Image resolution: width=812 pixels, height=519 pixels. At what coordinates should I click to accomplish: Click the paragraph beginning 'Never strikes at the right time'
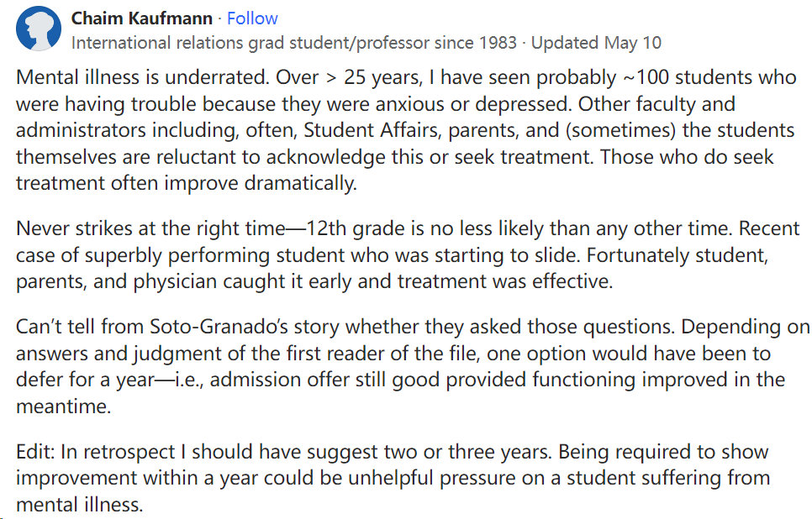[x=403, y=254]
